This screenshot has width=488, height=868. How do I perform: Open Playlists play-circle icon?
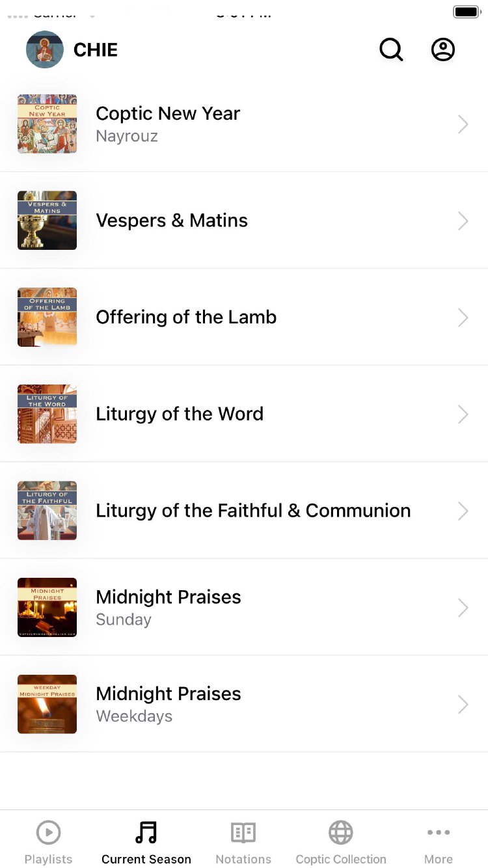48,832
